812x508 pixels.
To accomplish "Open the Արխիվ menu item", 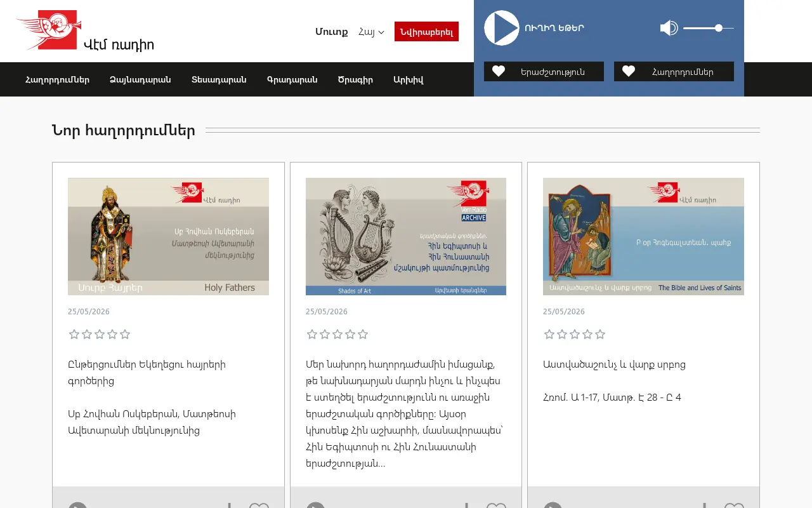I will (x=409, y=79).
